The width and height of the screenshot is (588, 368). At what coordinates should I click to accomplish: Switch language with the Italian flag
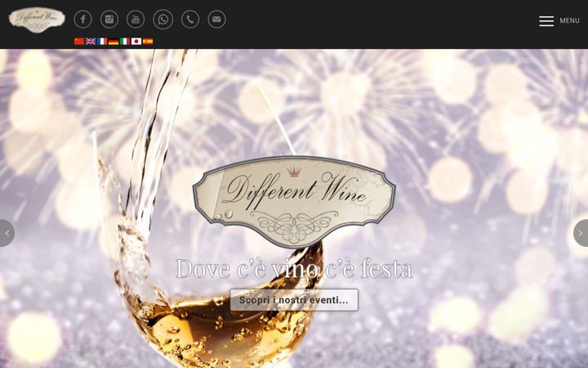pyautogui.click(x=125, y=42)
